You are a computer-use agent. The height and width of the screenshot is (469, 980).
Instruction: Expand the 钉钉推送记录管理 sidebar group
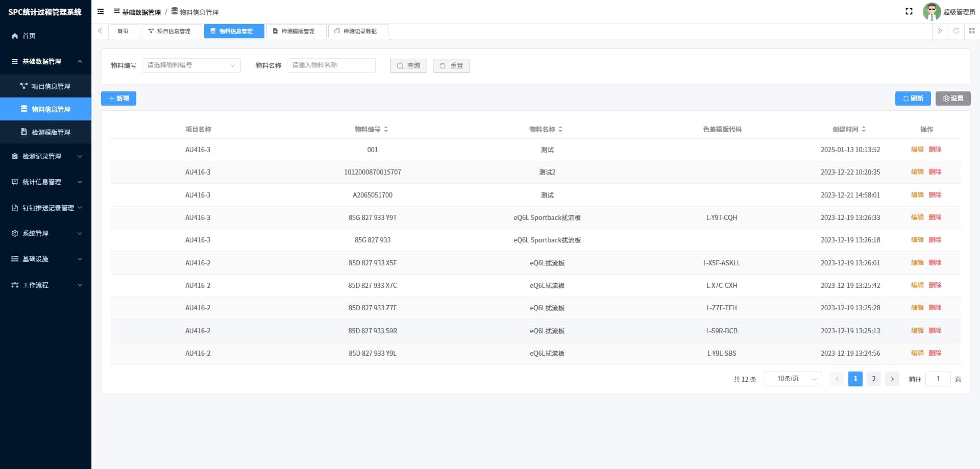click(80, 208)
